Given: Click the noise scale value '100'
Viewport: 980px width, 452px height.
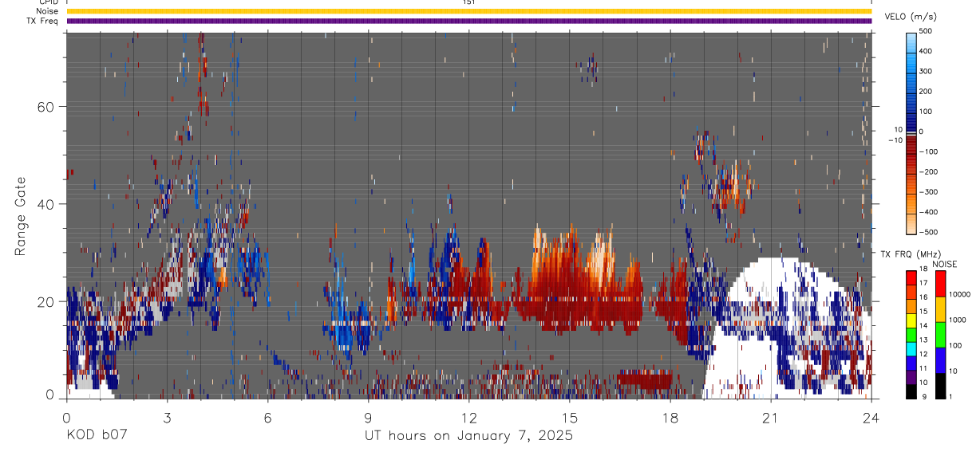Looking at the screenshot, I should [x=955, y=345].
